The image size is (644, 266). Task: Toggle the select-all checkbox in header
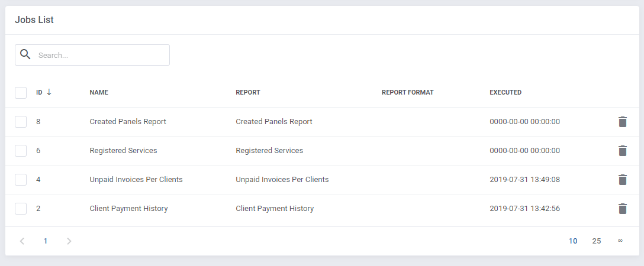21,93
